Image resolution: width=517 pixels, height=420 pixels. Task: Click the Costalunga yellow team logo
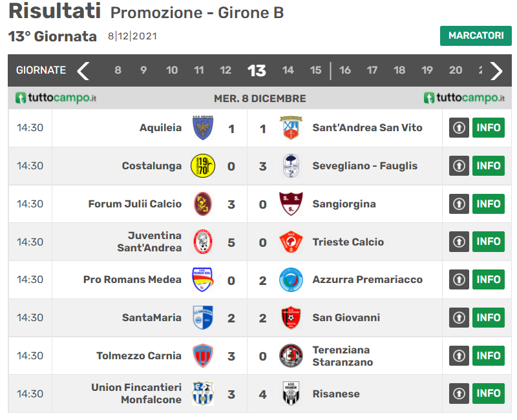[x=204, y=166]
